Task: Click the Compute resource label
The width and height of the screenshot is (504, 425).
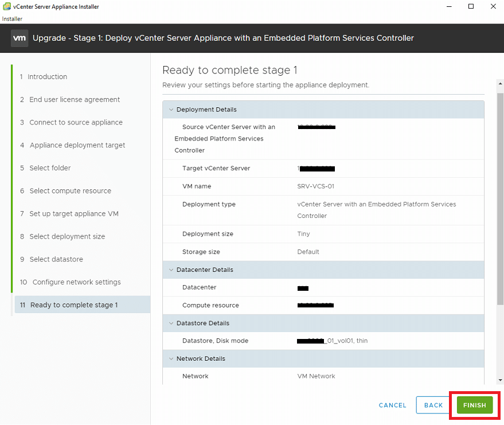Action: 210,305
